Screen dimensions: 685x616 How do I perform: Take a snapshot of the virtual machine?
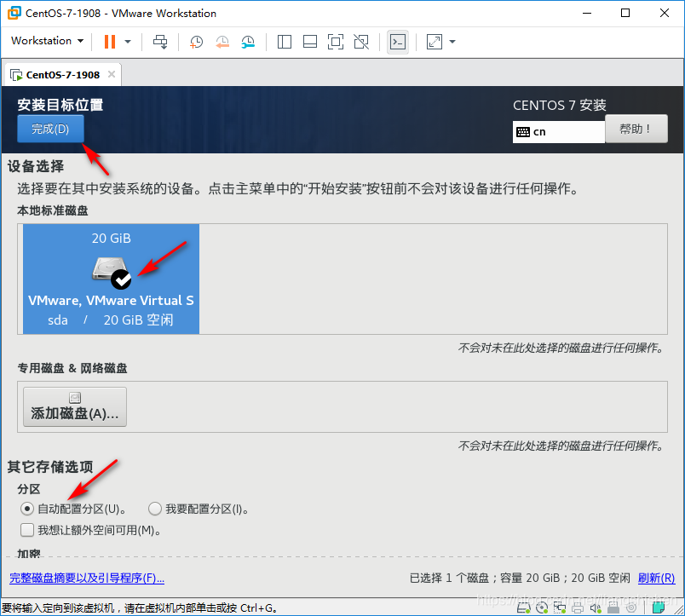pos(196,42)
